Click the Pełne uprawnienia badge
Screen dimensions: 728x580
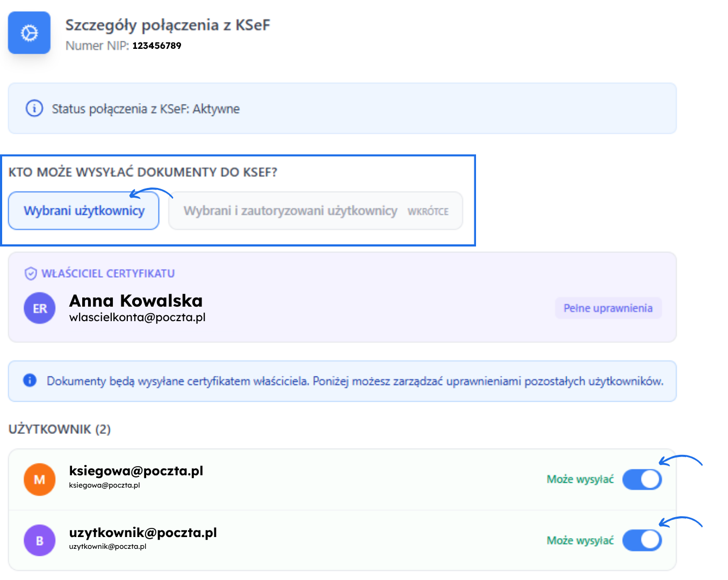(608, 308)
